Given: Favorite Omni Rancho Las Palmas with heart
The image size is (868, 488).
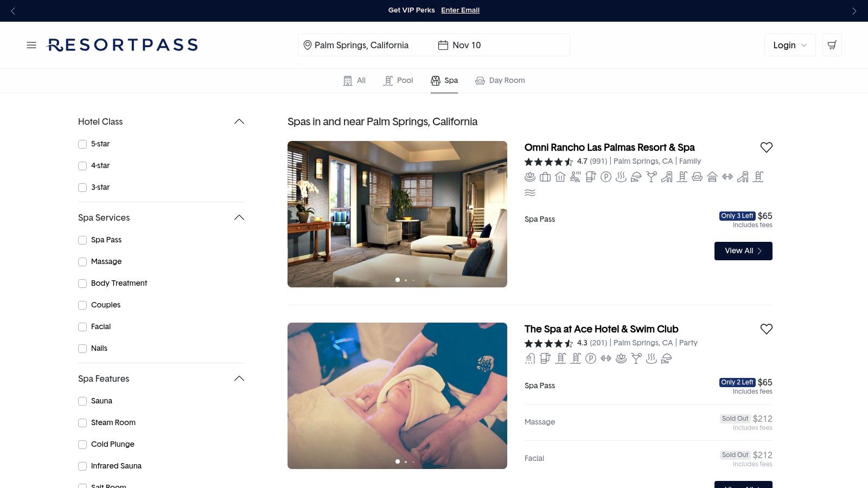Looking at the screenshot, I should [766, 147].
